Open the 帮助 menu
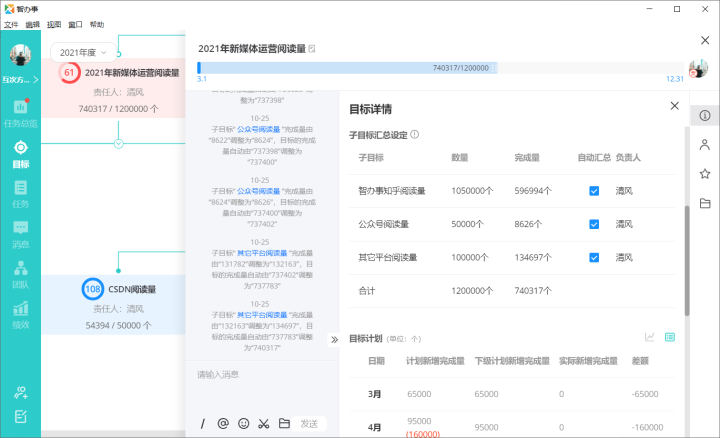The width and height of the screenshot is (720, 438). (x=96, y=24)
